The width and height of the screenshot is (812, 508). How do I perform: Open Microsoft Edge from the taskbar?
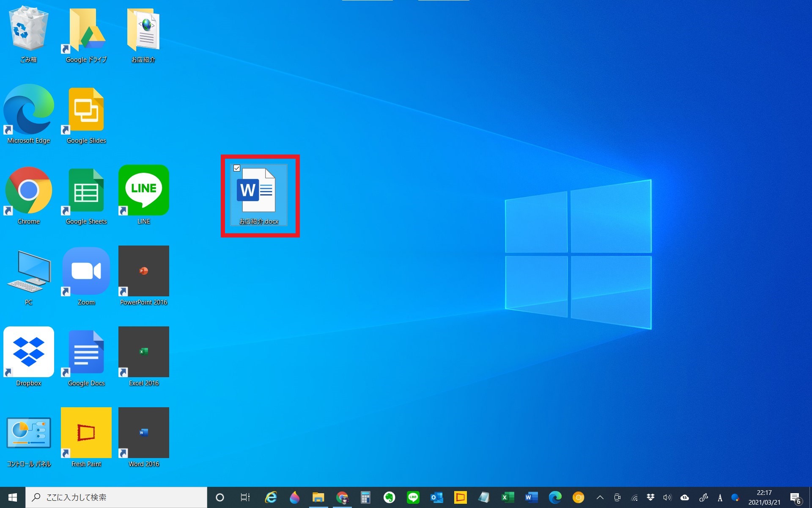point(555,497)
